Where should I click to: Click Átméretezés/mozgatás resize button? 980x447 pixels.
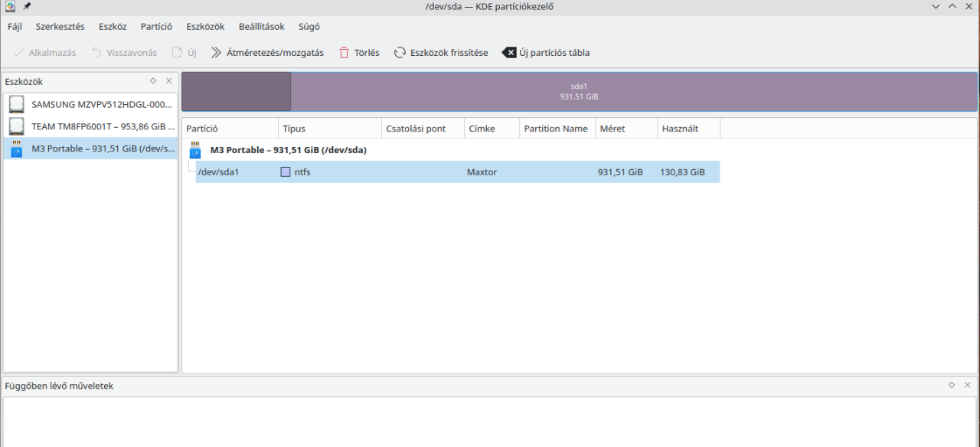[x=267, y=53]
